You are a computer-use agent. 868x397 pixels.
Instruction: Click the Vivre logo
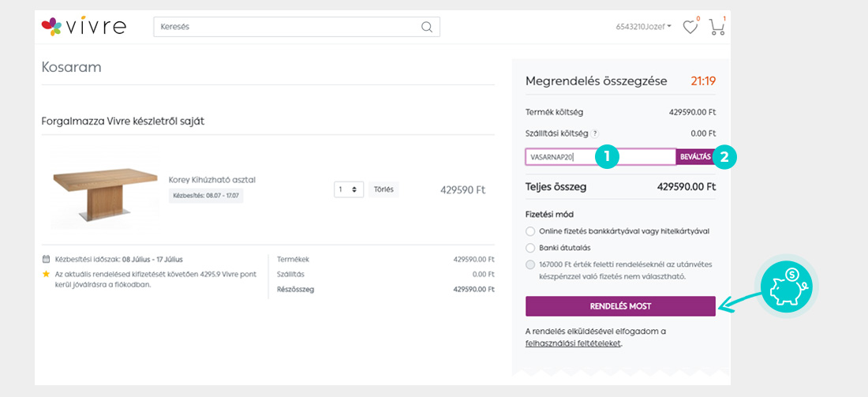coord(84,26)
